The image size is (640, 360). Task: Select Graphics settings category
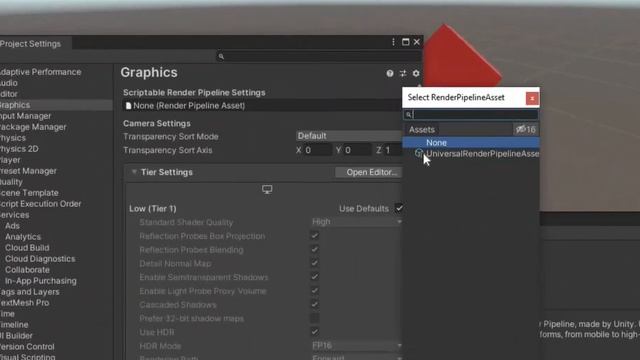pos(56,105)
